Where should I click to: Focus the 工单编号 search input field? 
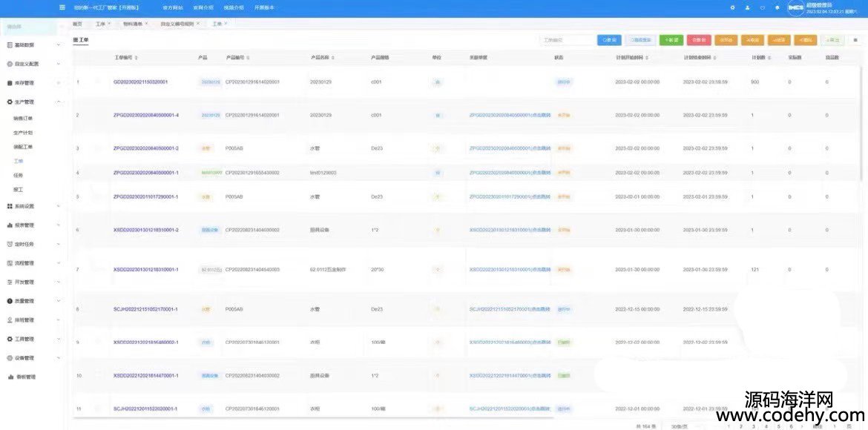pos(567,40)
